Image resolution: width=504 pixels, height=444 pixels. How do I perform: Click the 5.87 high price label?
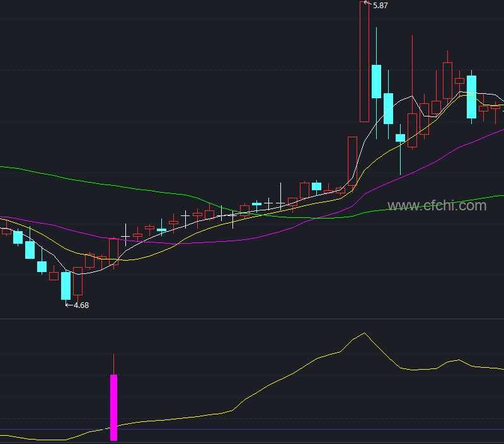click(x=381, y=6)
